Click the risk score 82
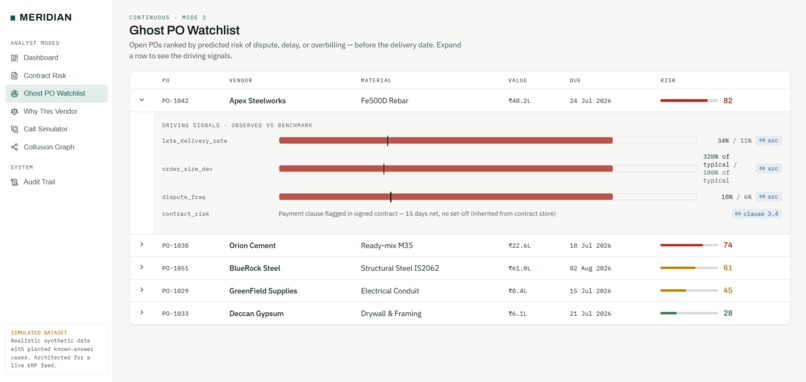This screenshot has width=806, height=382. click(727, 101)
